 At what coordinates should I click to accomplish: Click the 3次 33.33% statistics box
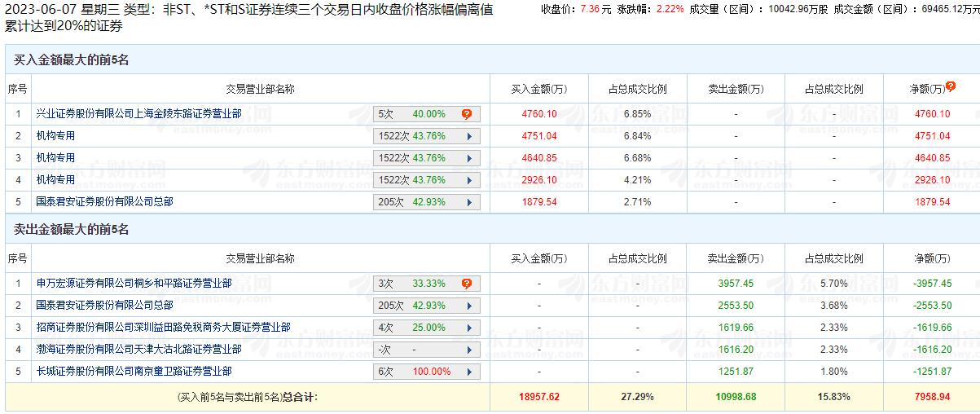tap(417, 284)
